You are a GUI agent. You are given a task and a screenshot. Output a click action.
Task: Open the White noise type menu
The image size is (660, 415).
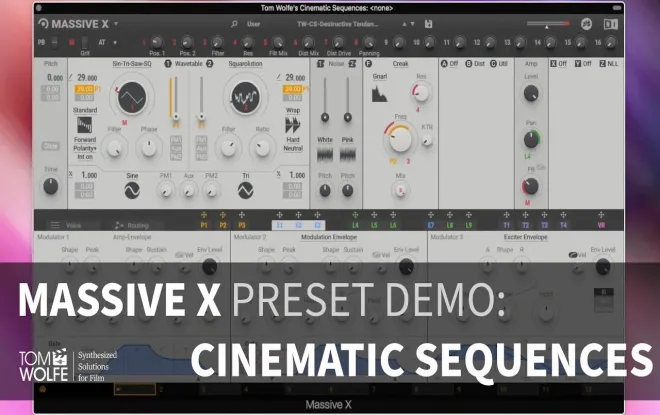pyautogui.click(x=325, y=140)
